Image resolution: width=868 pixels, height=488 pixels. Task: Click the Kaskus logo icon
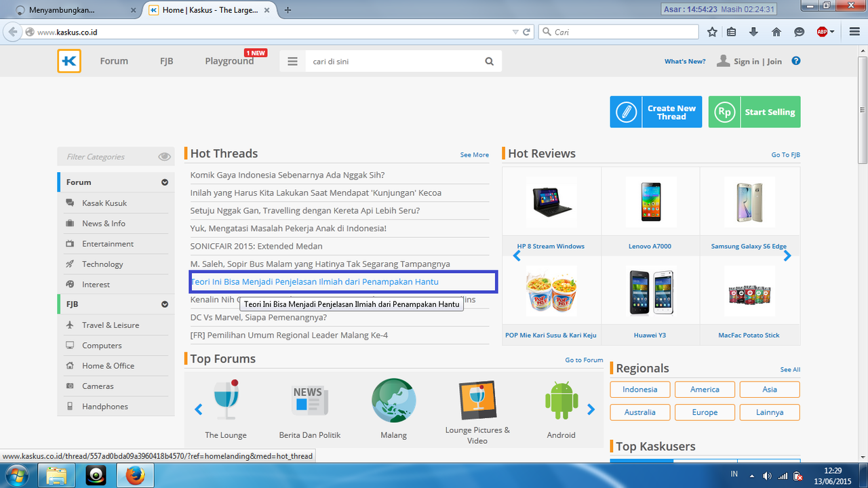tap(69, 61)
